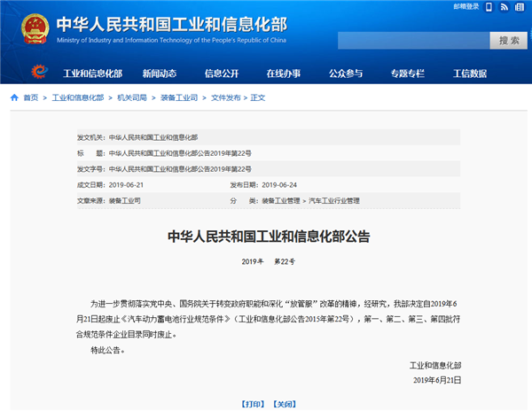Image resolution: width=532 pixels, height=411 pixels.
Task: Click the 【关闭】 close link
Action: pos(285,404)
